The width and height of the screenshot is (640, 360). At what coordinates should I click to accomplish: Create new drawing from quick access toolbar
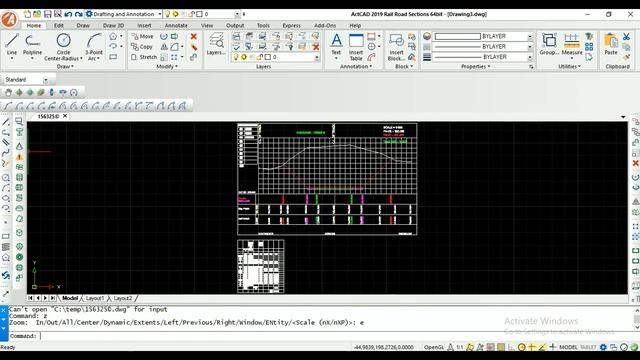pyautogui.click(x=27, y=14)
